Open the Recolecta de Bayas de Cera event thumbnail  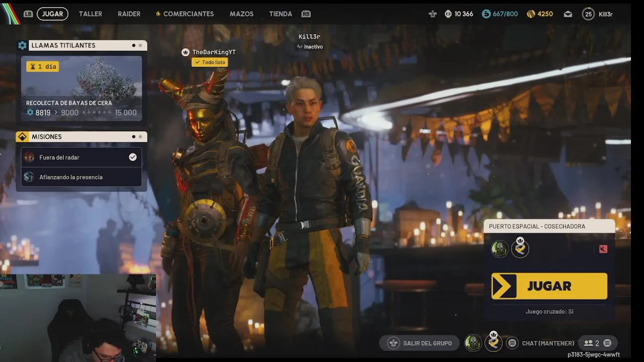coord(82,88)
